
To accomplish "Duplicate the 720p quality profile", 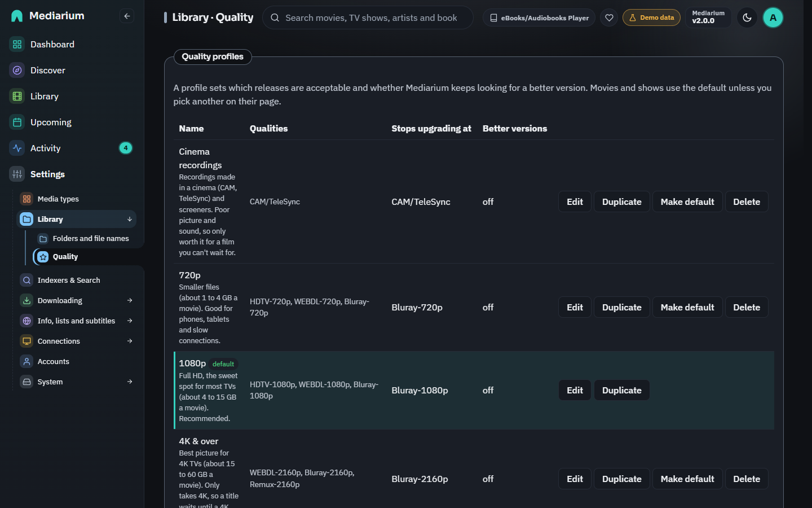I will point(621,307).
